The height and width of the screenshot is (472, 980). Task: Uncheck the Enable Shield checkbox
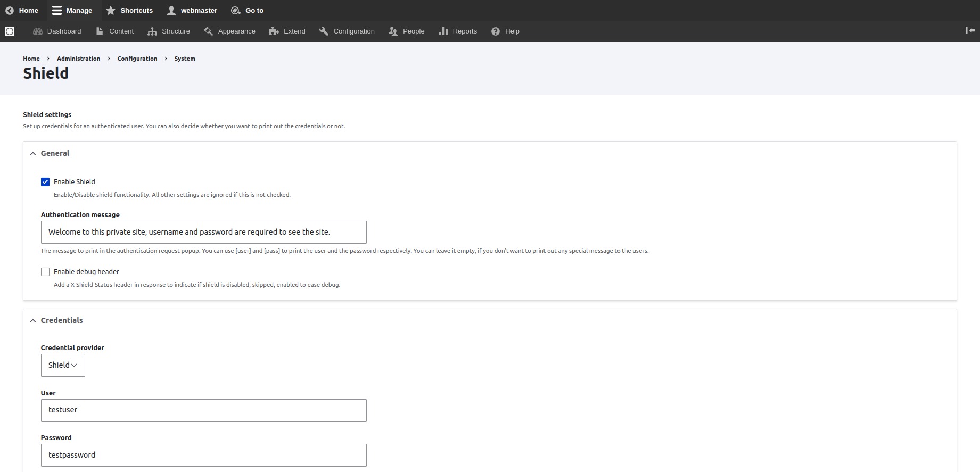point(45,182)
